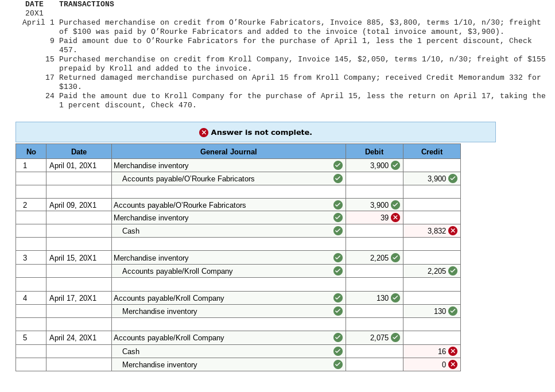Click the General Journal column header
The image size is (555, 392).
(228, 152)
